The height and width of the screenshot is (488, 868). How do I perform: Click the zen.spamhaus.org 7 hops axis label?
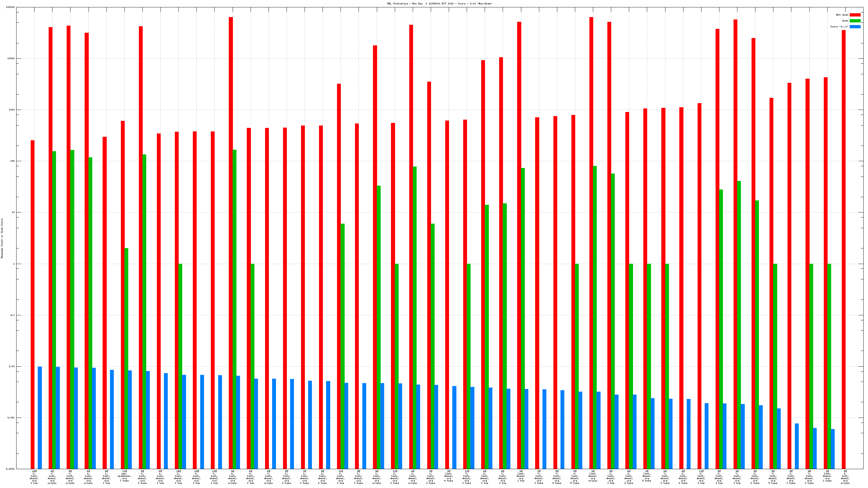124,477
